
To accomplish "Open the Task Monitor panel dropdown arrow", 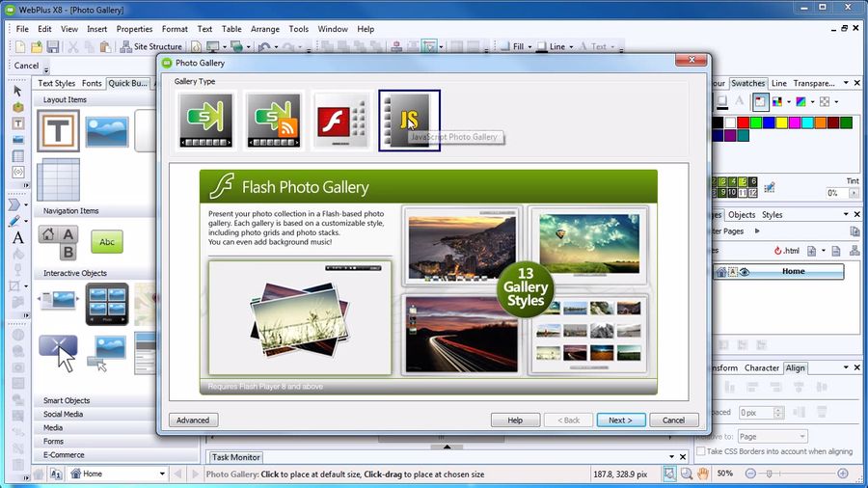I will tap(671, 457).
